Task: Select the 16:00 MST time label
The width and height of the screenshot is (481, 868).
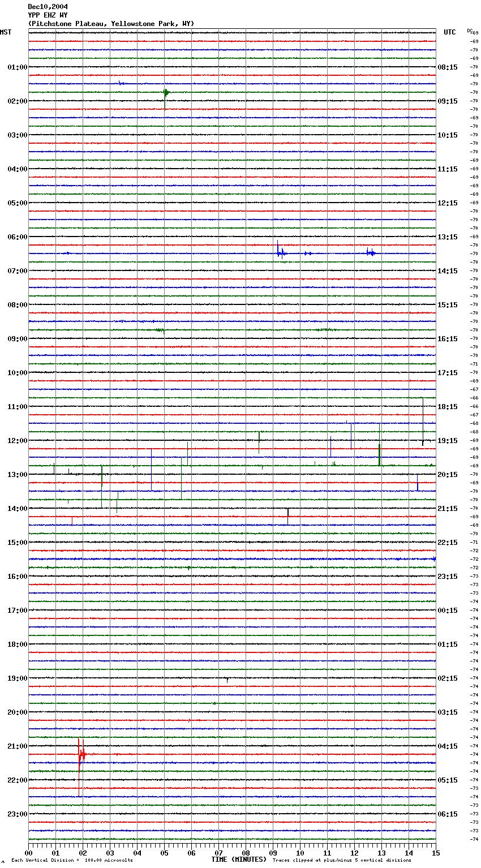Action: point(18,577)
